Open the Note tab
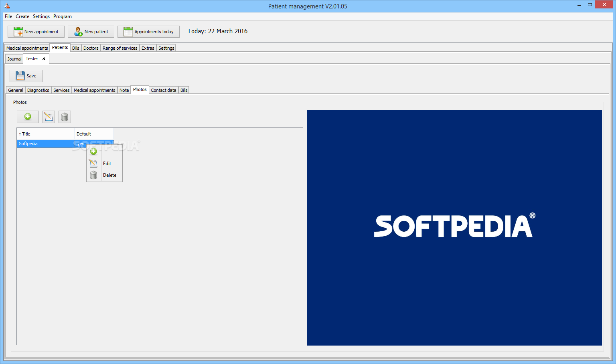Image resolution: width=616 pixels, height=364 pixels. pos(124,90)
